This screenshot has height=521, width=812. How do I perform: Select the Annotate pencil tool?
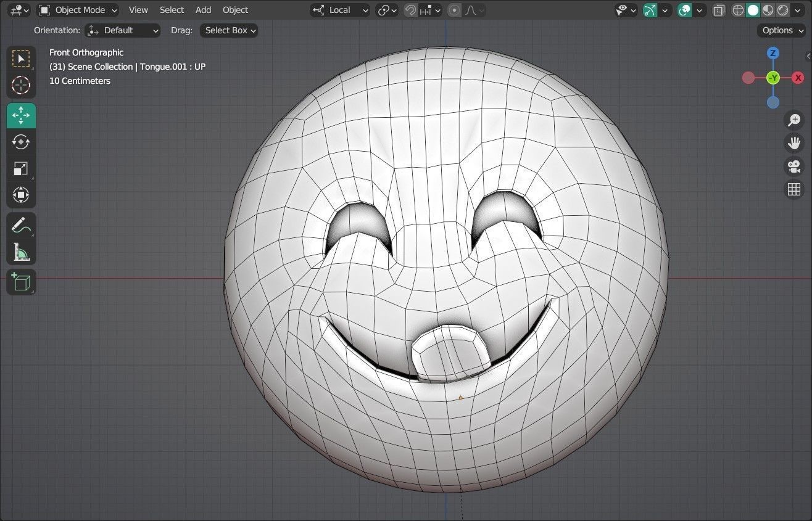[21, 225]
